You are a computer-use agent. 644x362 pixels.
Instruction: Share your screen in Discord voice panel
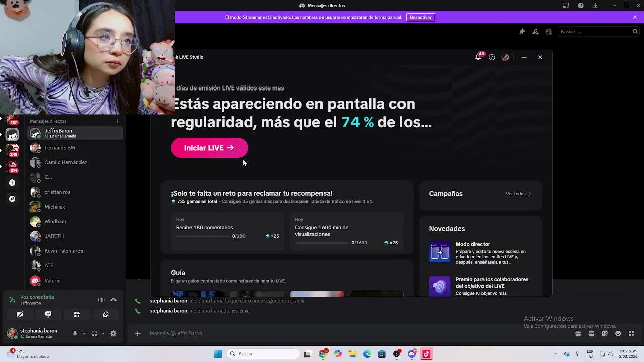pos(48,314)
